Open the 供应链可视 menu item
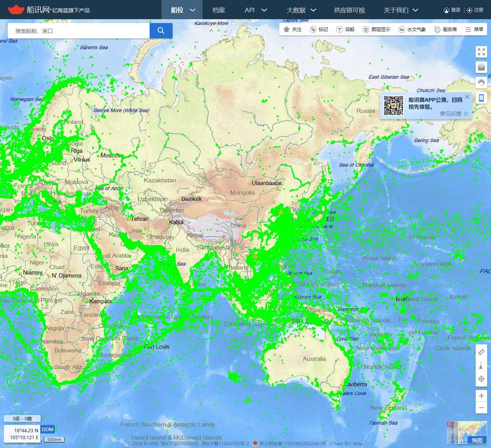 (x=349, y=10)
